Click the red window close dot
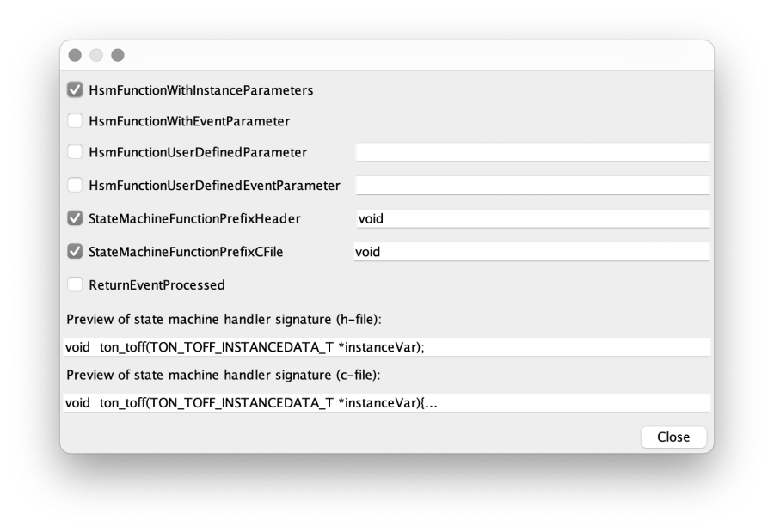The height and width of the screenshot is (532, 774). pos(75,55)
